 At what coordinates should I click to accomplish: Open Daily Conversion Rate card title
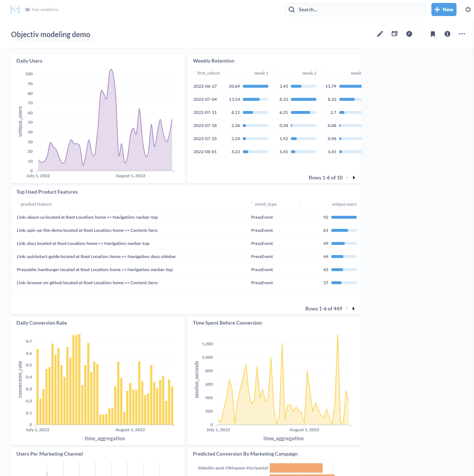[42, 323]
